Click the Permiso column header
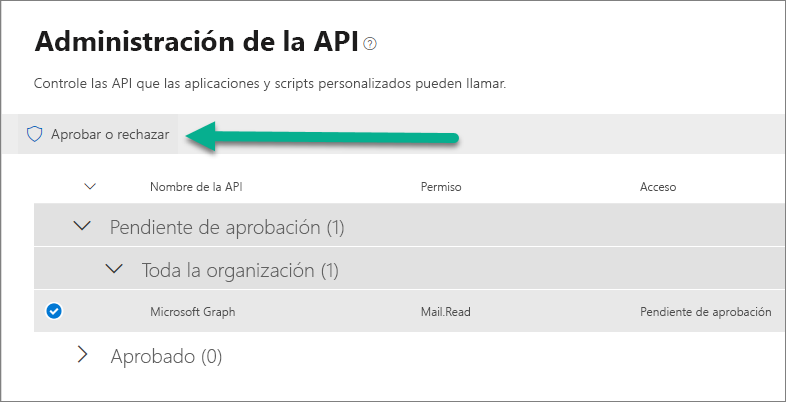 click(x=440, y=187)
